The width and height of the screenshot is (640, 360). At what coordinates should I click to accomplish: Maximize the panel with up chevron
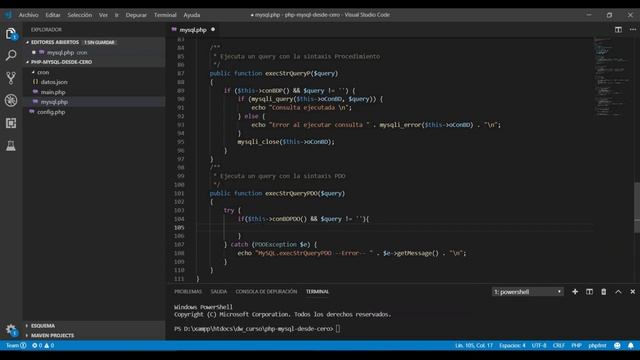pyautogui.click(x=618, y=291)
